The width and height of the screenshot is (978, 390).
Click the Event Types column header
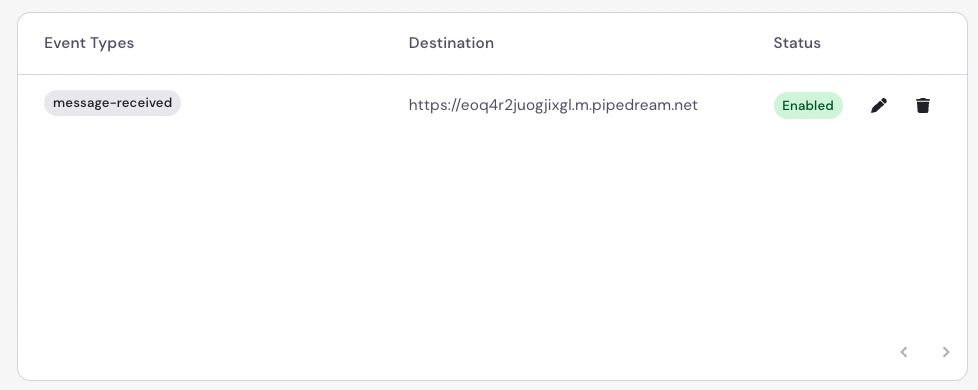(x=89, y=43)
